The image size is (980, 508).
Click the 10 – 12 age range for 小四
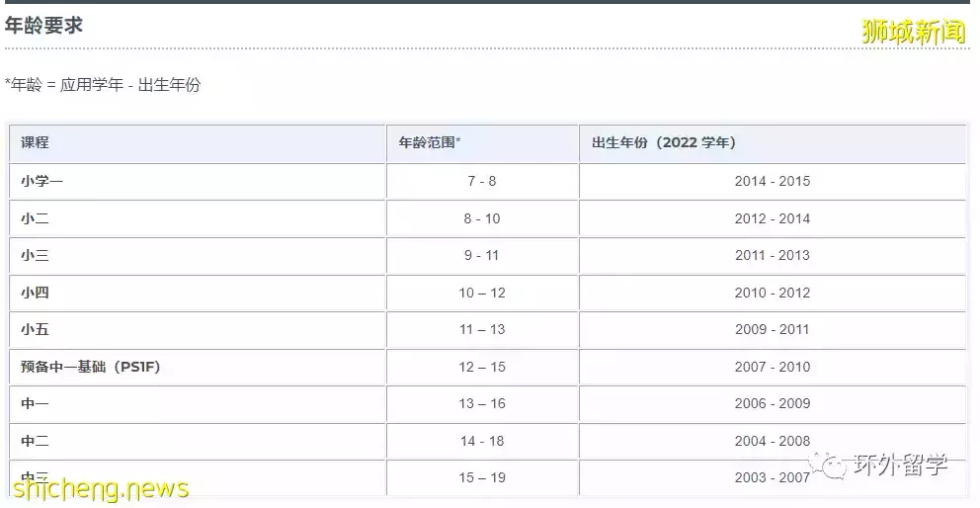(x=481, y=293)
